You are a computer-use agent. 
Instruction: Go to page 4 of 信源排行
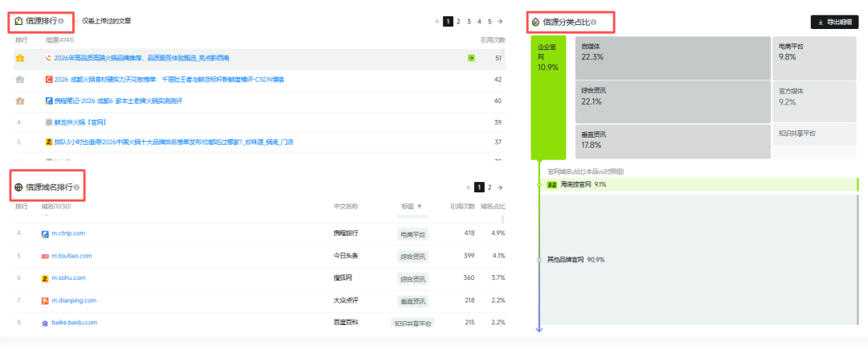coord(479,22)
